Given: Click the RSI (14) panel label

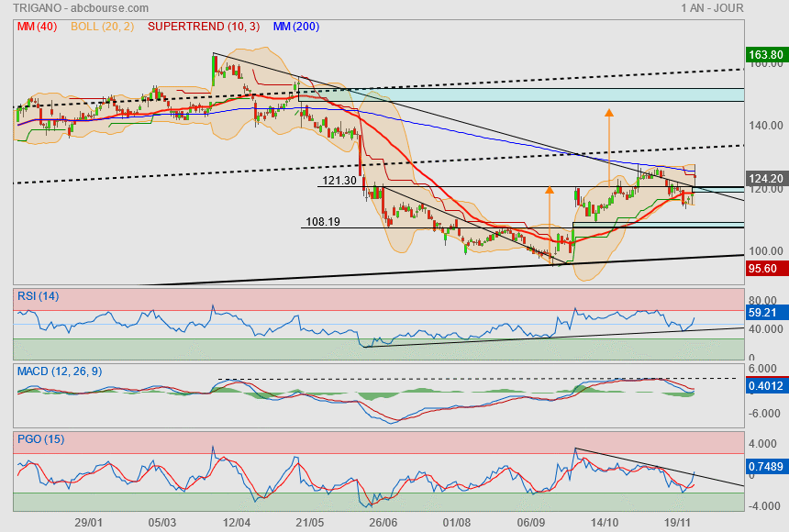Looking at the screenshot, I should click(39, 296).
